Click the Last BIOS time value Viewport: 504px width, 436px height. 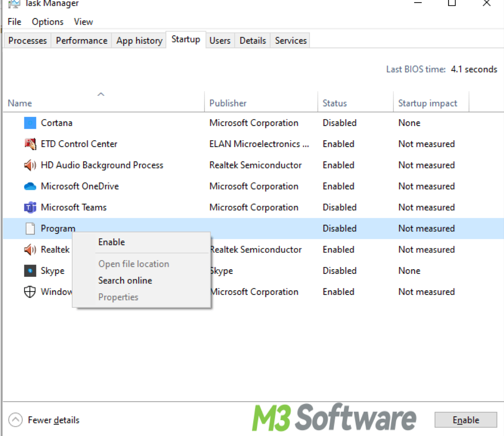[x=474, y=69]
